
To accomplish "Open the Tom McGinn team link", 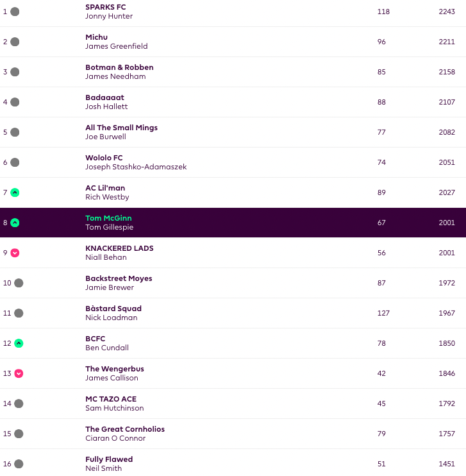I will point(108,218).
